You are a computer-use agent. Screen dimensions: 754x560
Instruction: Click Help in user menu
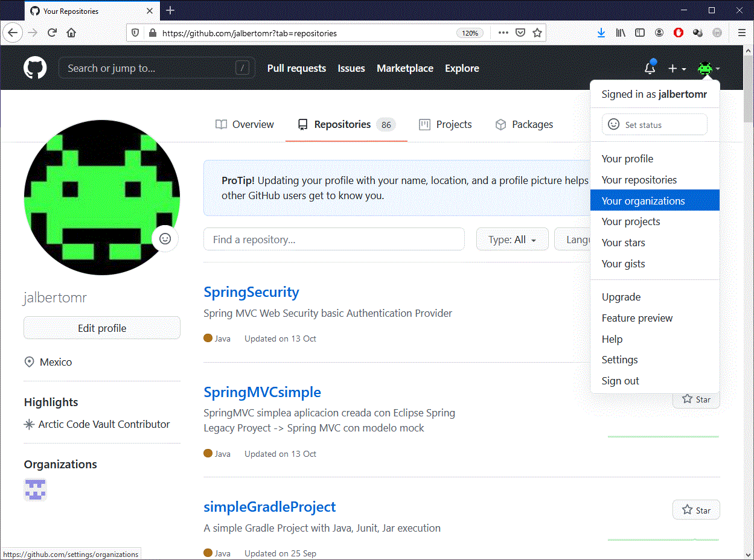tap(655, 339)
